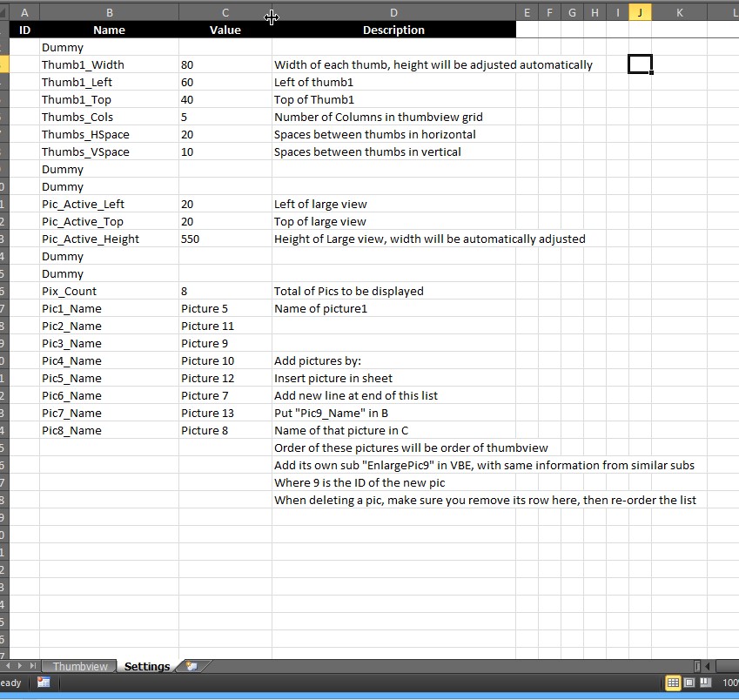The width and height of the screenshot is (739, 700).
Task: Select the value 40 cell
Action: pos(225,99)
